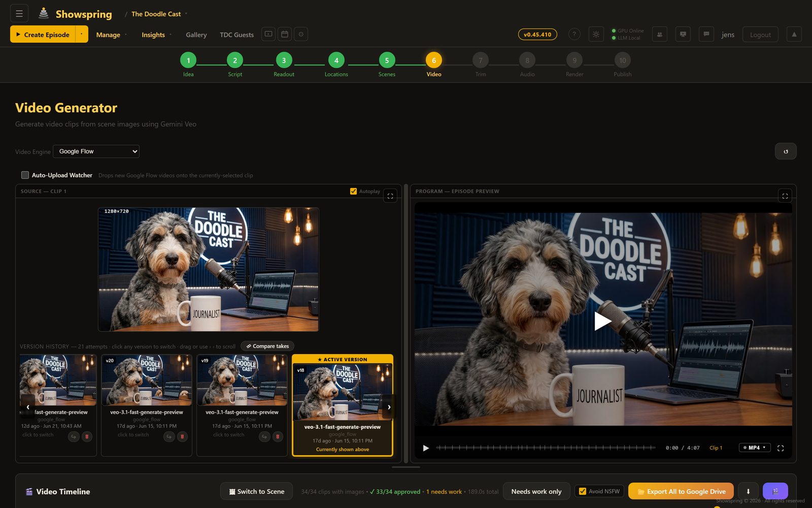Collapse the header with the up-triangle icon
The image size is (812, 508).
pos(794,34)
